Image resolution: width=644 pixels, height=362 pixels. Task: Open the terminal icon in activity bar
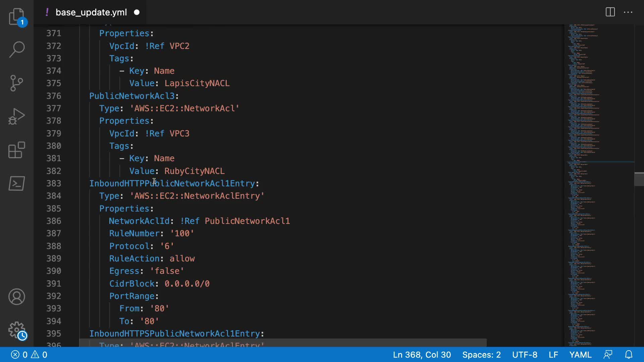click(x=16, y=183)
